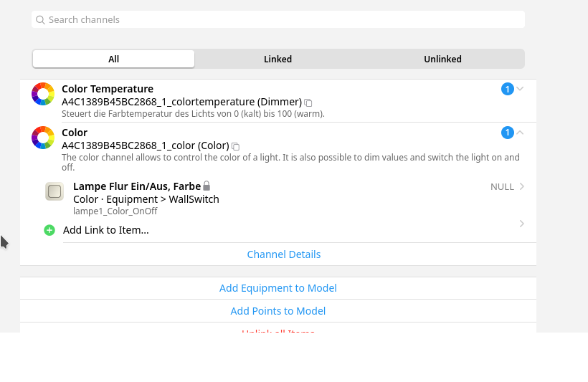Click the Steuert die Farbtemperatur description
The width and height of the screenshot is (588, 382).
point(193,113)
